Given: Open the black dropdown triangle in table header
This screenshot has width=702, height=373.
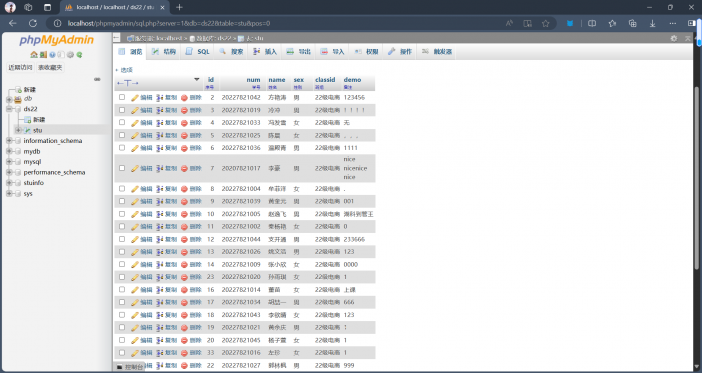Looking at the screenshot, I should click(197, 80).
